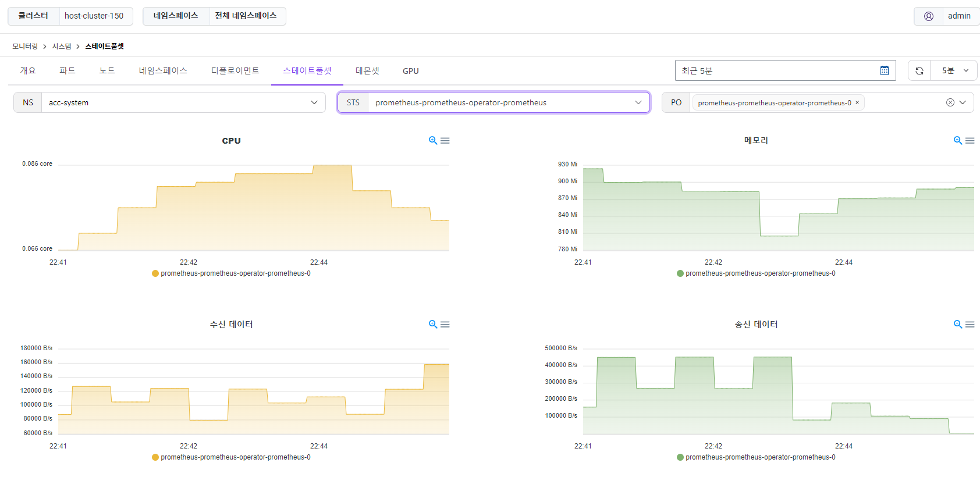This screenshot has height=484, width=980.
Task: Toggle the 메모리 chart legend series
Action: [x=756, y=273]
